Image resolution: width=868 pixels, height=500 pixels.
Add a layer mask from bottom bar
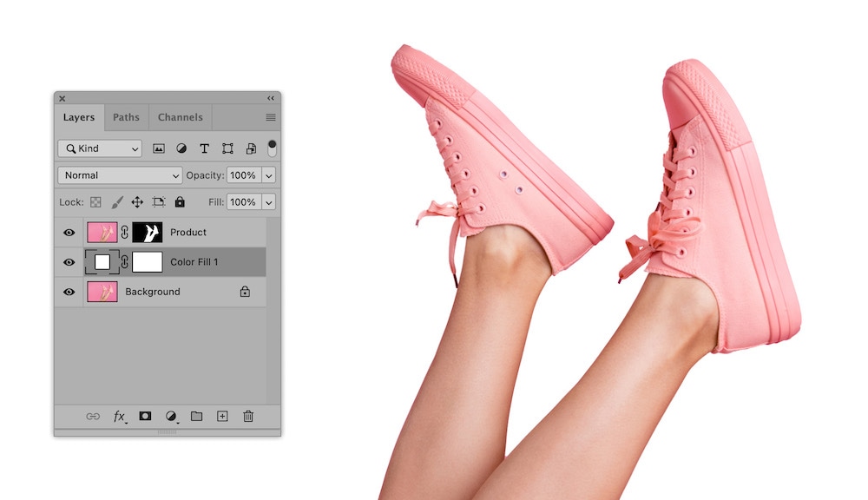tap(145, 417)
